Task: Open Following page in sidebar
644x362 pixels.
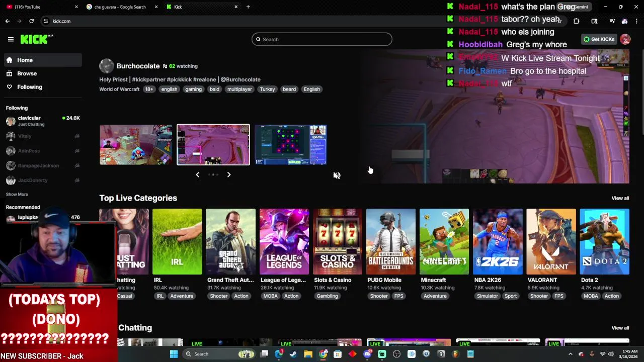Action: click(x=43, y=87)
